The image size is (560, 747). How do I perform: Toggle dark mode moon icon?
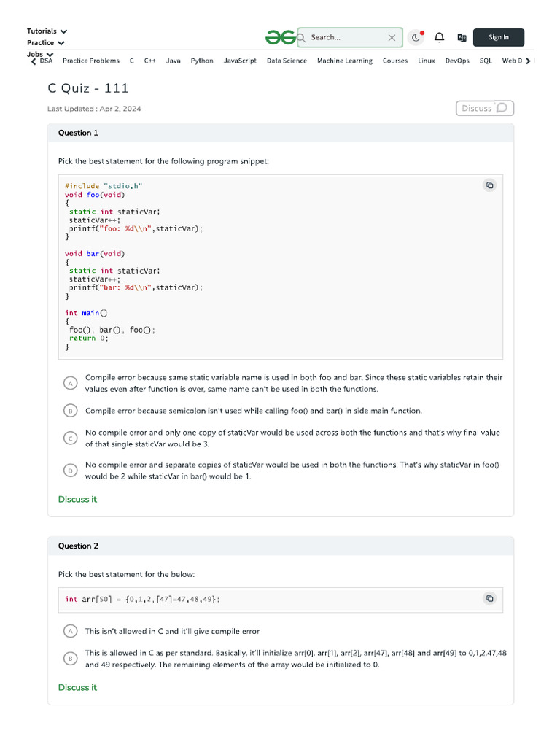[416, 37]
